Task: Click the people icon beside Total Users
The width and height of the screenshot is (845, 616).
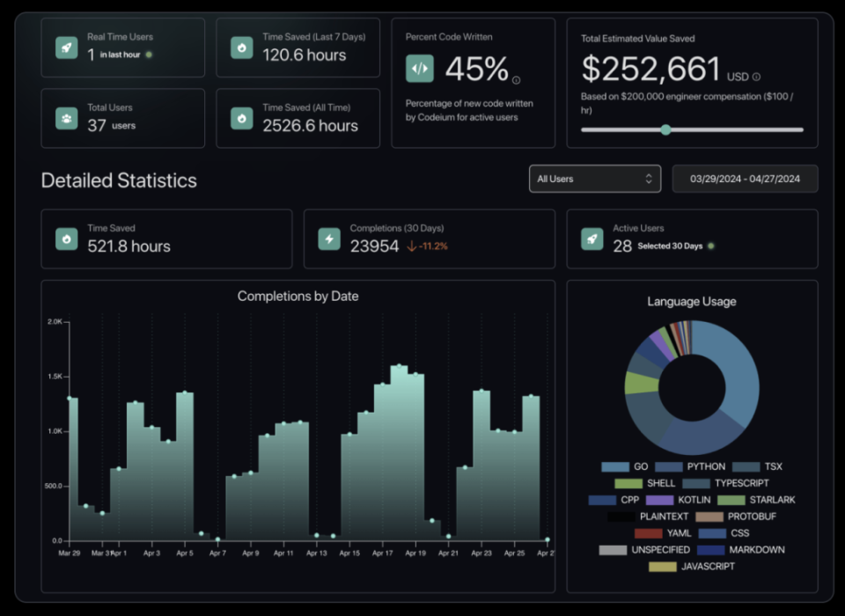Action: pyautogui.click(x=66, y=118)
